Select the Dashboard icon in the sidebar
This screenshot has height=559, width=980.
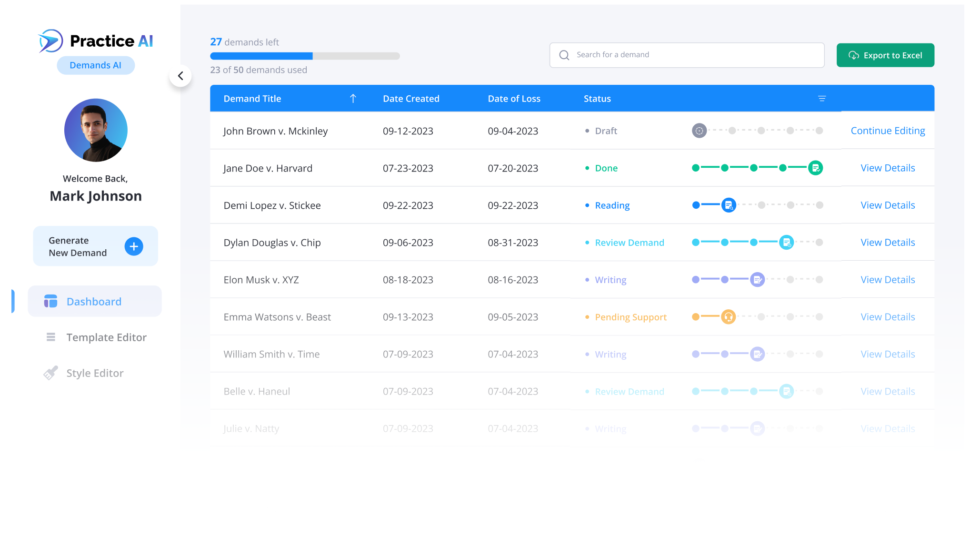pos(50,301)
